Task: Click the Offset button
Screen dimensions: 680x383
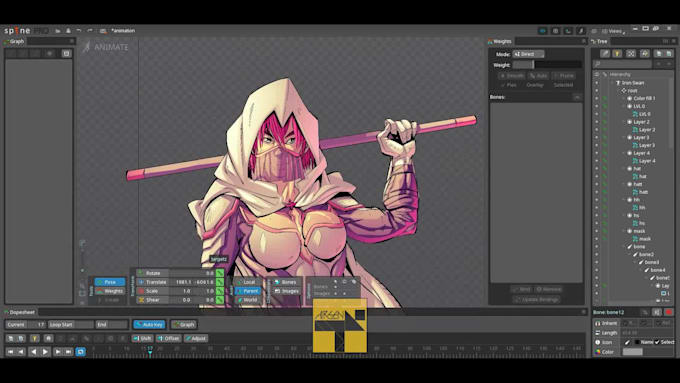Action: (x=169, y=338)
